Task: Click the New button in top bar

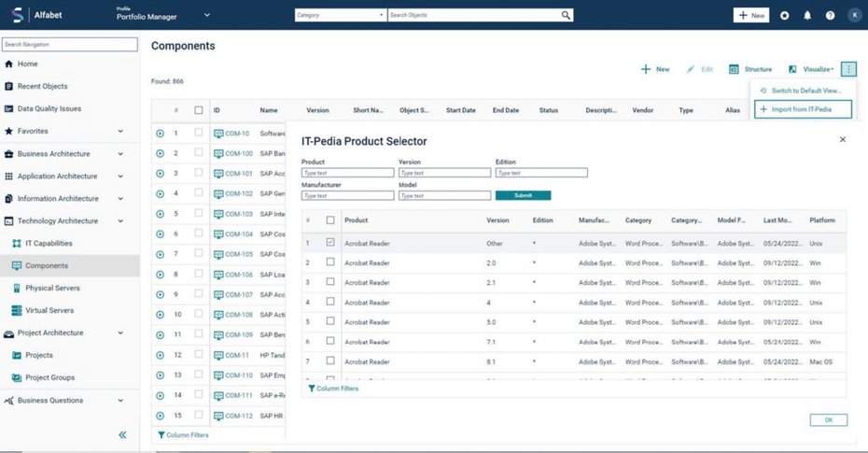Action: point(751,16)
